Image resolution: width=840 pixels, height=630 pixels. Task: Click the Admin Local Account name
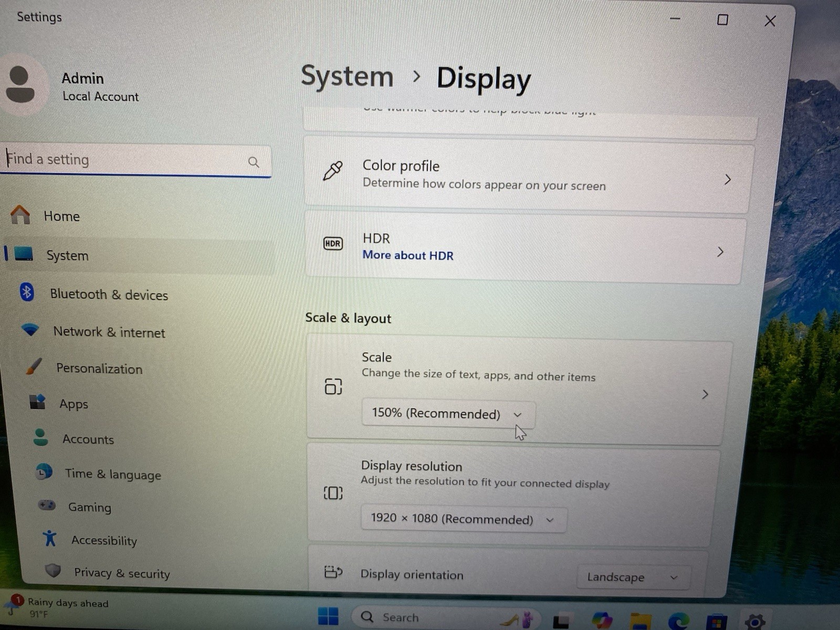100,87
